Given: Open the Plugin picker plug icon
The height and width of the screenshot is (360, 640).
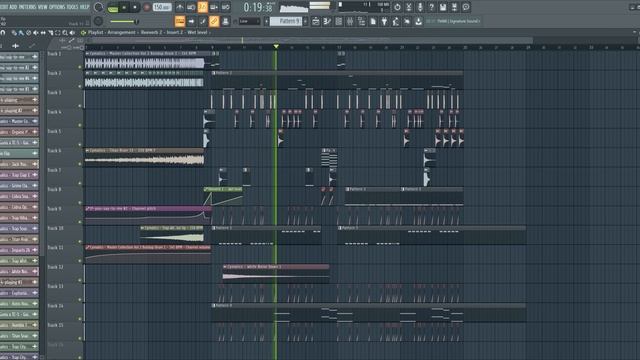Looking at the screenshot, I should (x=384, y=21).
